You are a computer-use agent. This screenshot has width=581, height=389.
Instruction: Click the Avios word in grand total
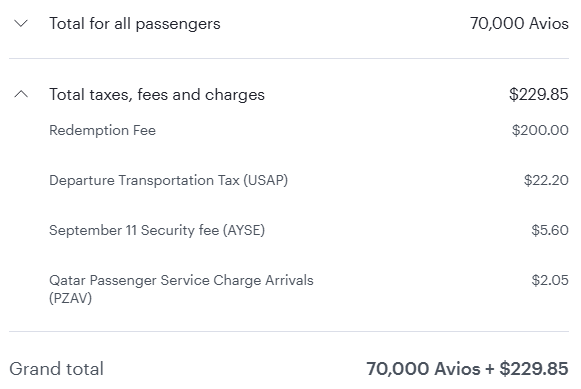[457, 369]
